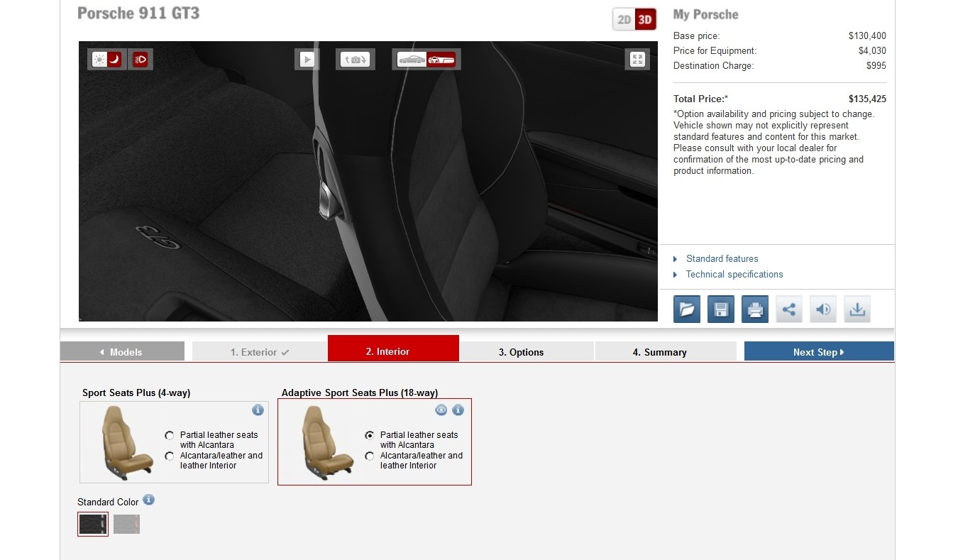The image size is (980, 560).
Task: Print the configuration
Action: point(755,309)
